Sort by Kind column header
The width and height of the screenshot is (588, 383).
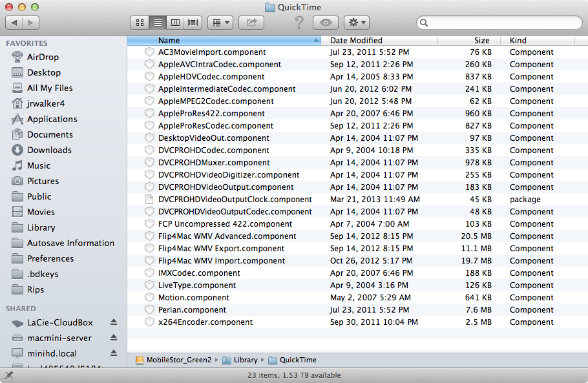pos(538,41)
